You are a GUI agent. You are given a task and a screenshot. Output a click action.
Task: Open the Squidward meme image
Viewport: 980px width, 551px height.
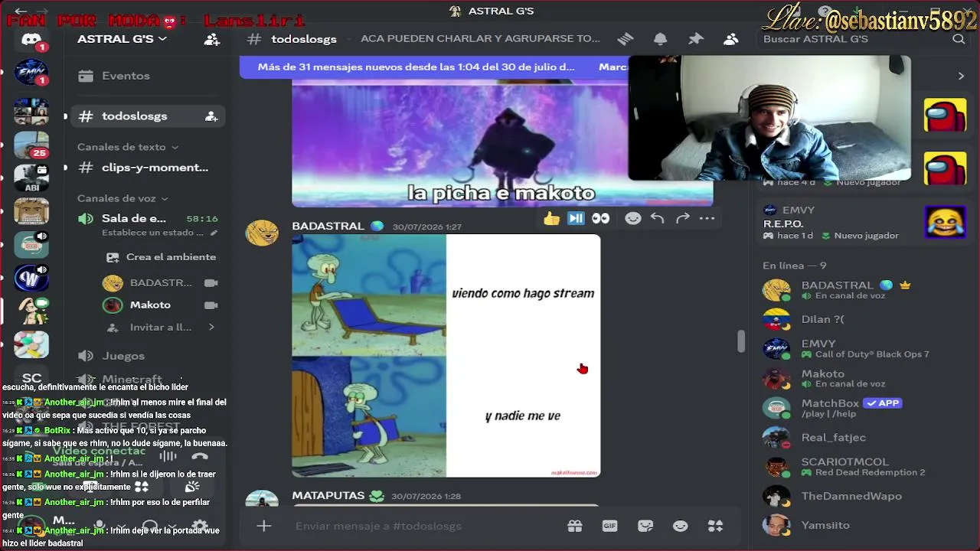click(446, 356)
